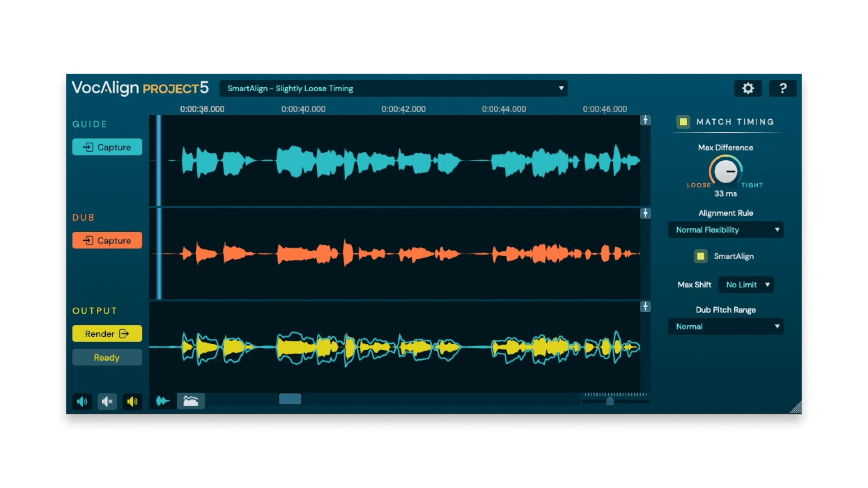Switch to waveform display view icon
Image resolution: width=868 pixels, height=488 pixels.
[x=163, y=401]
